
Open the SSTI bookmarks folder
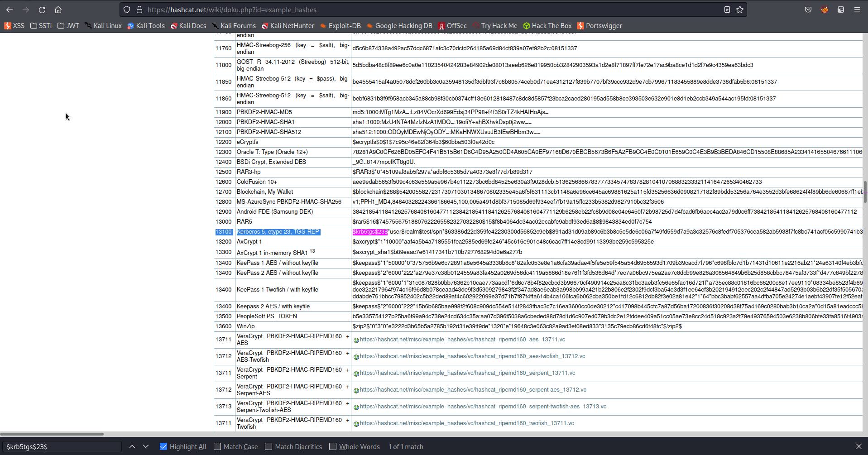click(41, 26)
